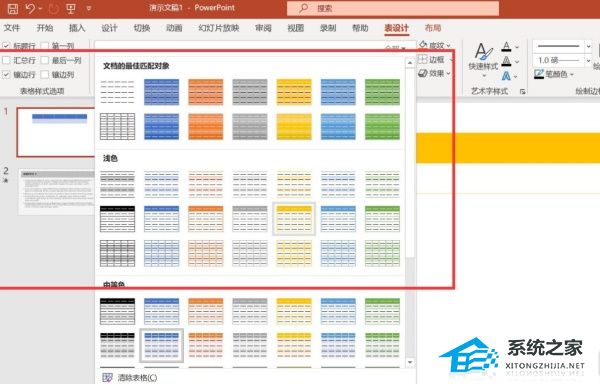Choose orange themed style in first best-match row
This screenshot has height=384, width=600.
tap(205, 92)
